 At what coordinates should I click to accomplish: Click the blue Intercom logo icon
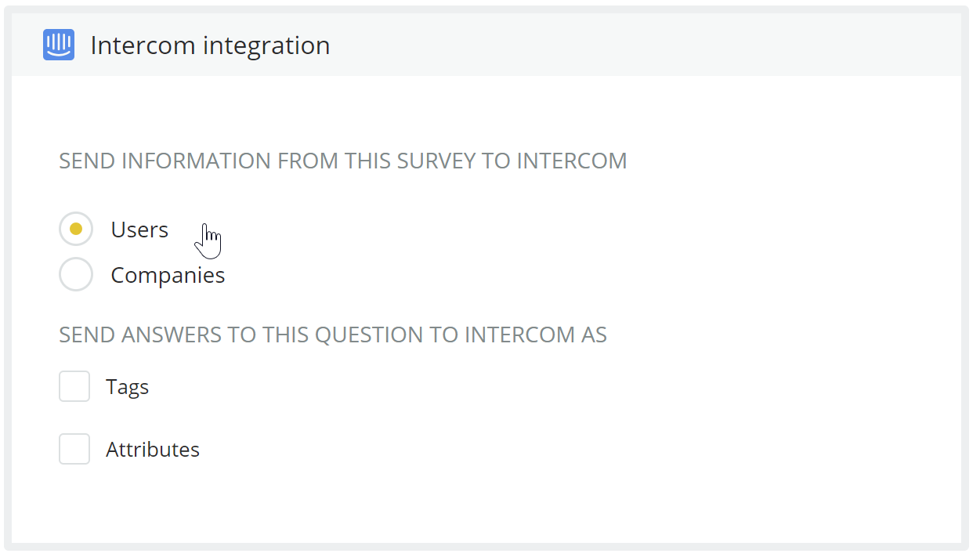pyautogui.click(x=59, y=45)
